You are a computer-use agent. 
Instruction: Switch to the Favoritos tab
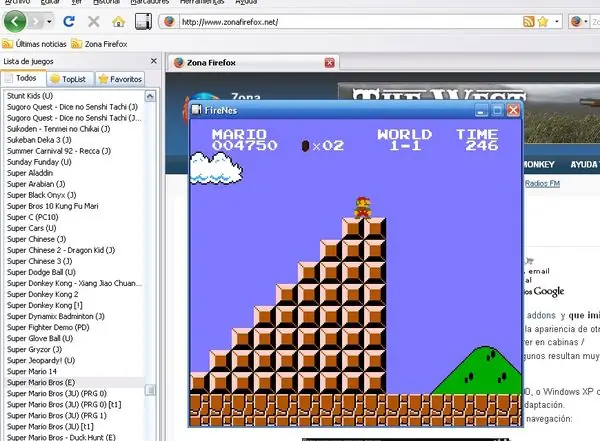[x=120, y=79]
